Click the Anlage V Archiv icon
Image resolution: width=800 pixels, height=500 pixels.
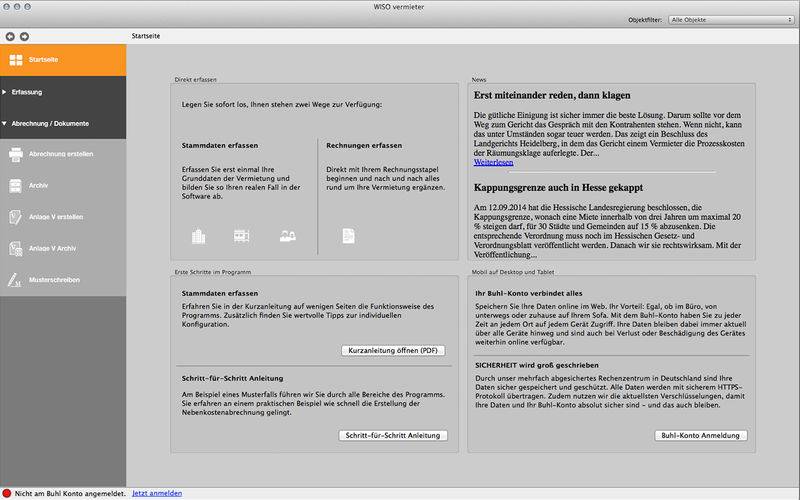point(15,248)
